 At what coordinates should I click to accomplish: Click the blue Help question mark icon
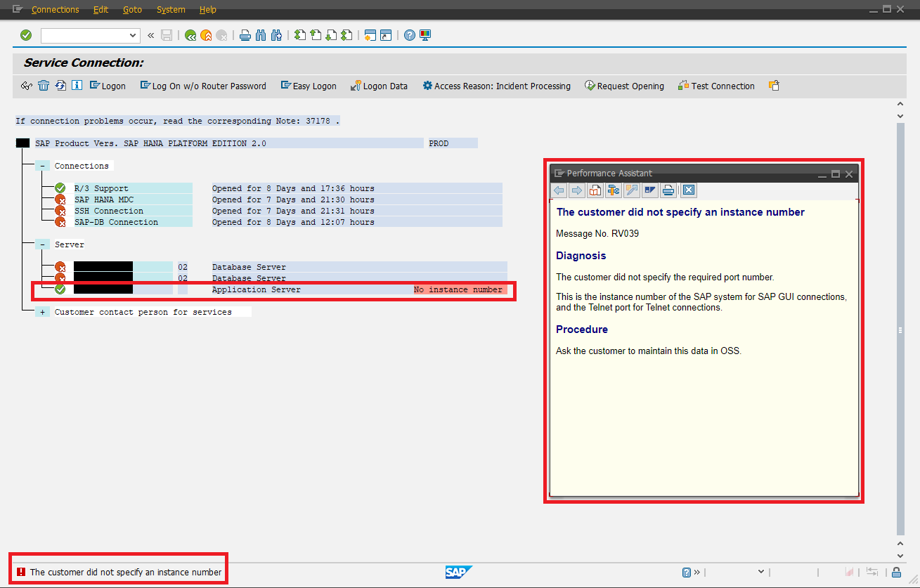(x=410, y=35)
